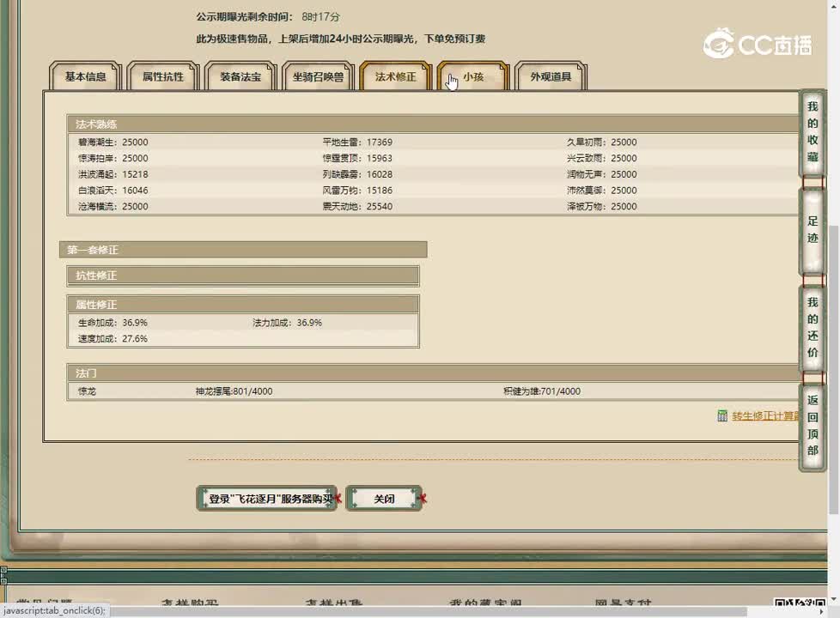Click the calculator icon beside 转生修正计算器
The width and height of the screenshot is (840, 618).
pos(722,415)
